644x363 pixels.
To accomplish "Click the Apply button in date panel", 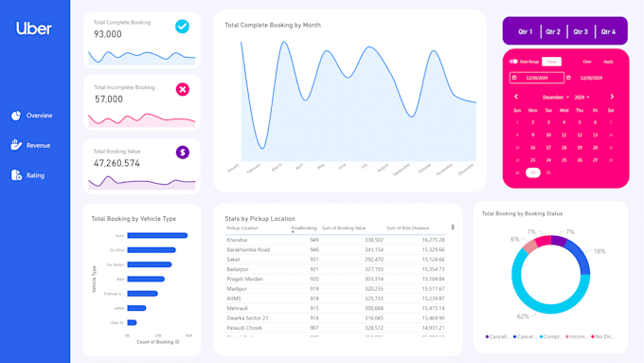I will pos(608,62).
